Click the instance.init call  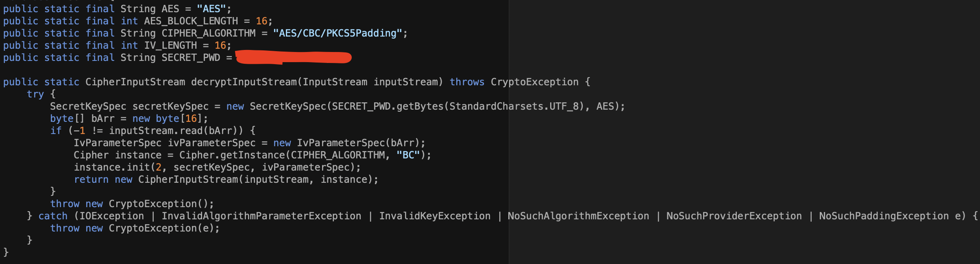point(112,167)
